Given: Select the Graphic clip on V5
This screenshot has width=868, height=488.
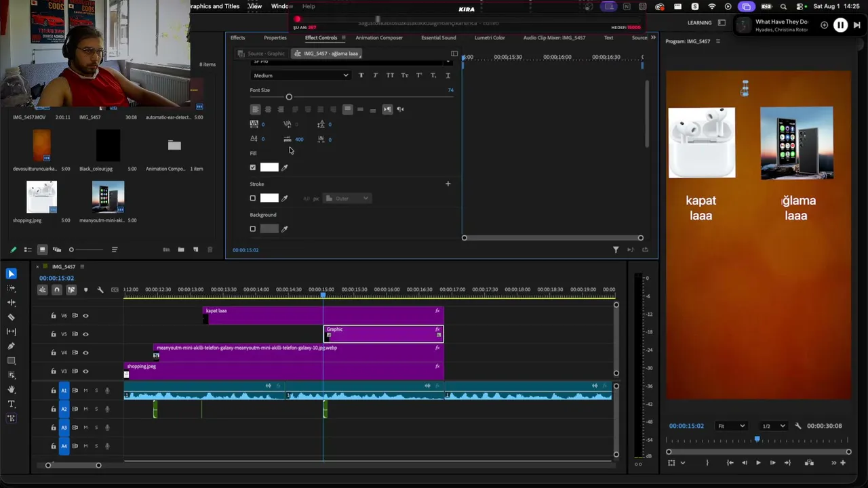Looking at the screenshot, I should coord(384,334).
